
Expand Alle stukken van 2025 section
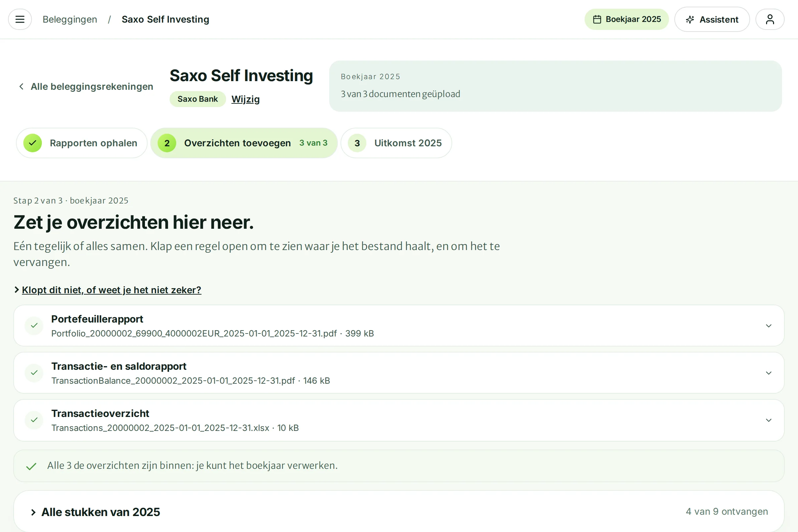[x=95, y=512]
